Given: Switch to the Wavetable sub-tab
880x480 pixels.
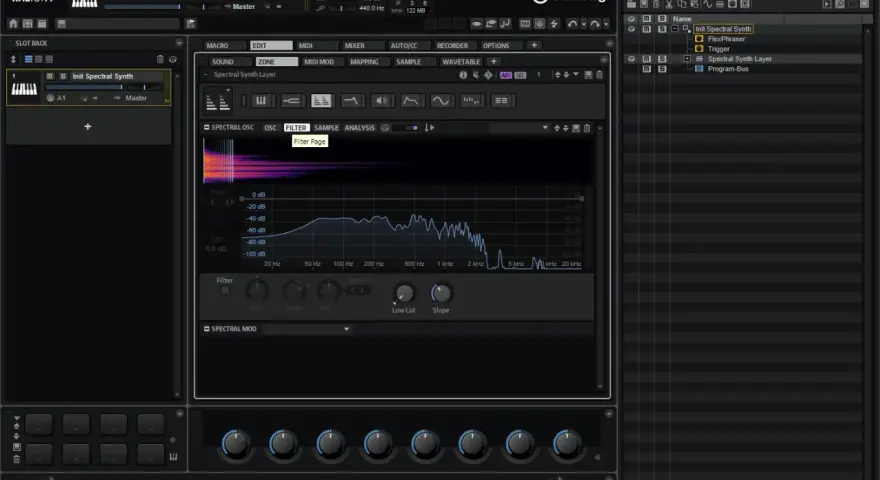Looking at the screenshot, I should (x=461, y=62).
